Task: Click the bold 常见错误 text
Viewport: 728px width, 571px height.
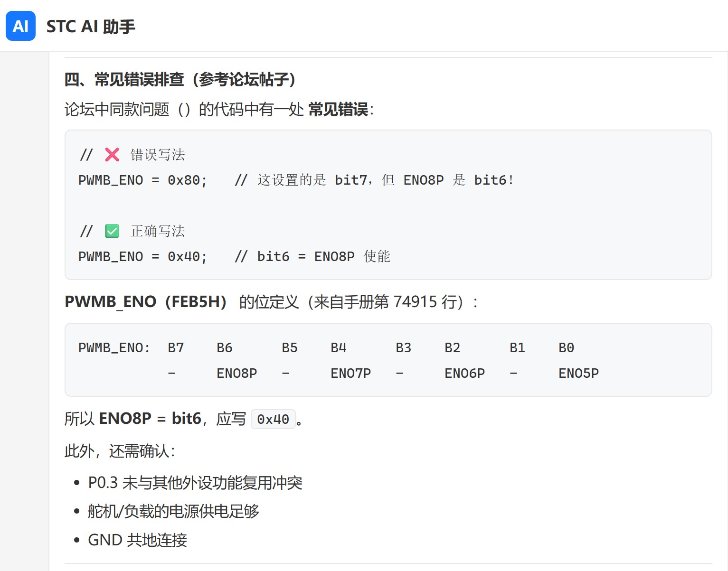Action: (x=338, y=110)
